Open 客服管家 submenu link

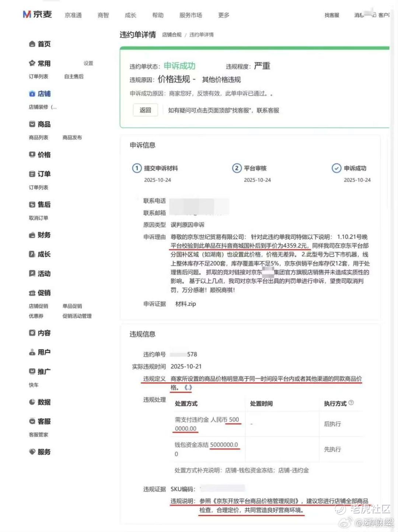(38, 435)
